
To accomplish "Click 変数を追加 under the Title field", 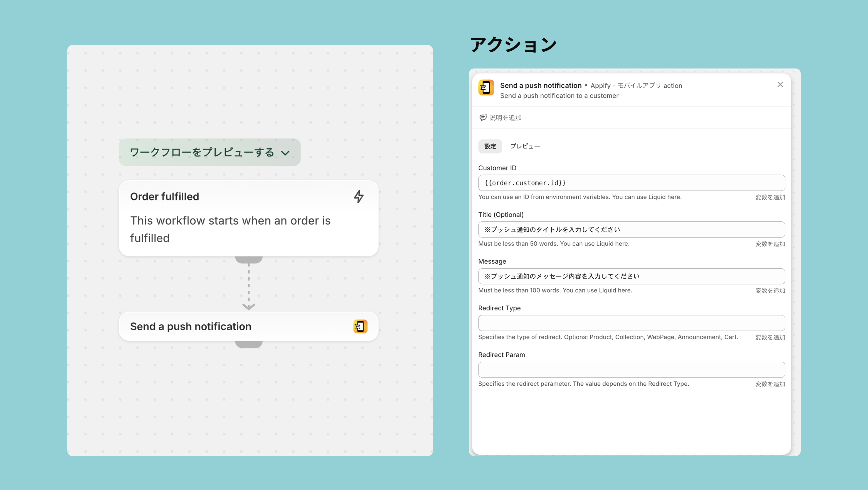I will (770, 244).
